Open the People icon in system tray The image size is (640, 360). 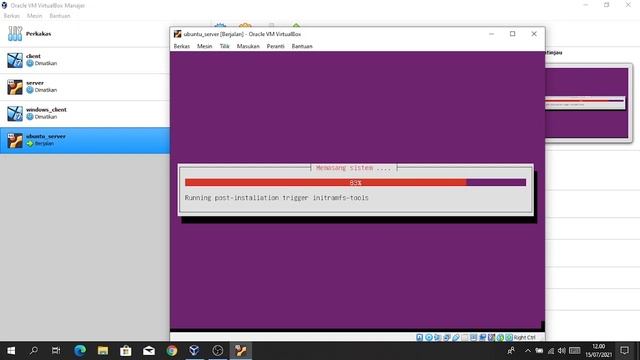511,351
